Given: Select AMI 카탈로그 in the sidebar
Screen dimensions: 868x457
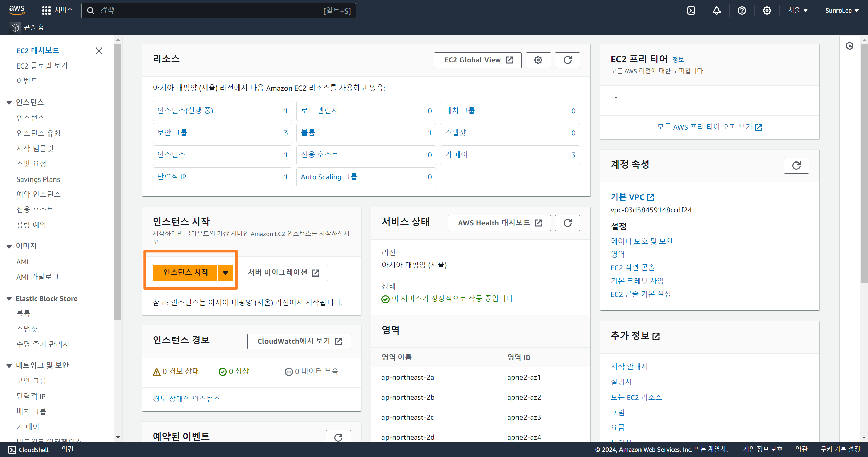Looking at the screenshot, I should click(x=37, y=277).
